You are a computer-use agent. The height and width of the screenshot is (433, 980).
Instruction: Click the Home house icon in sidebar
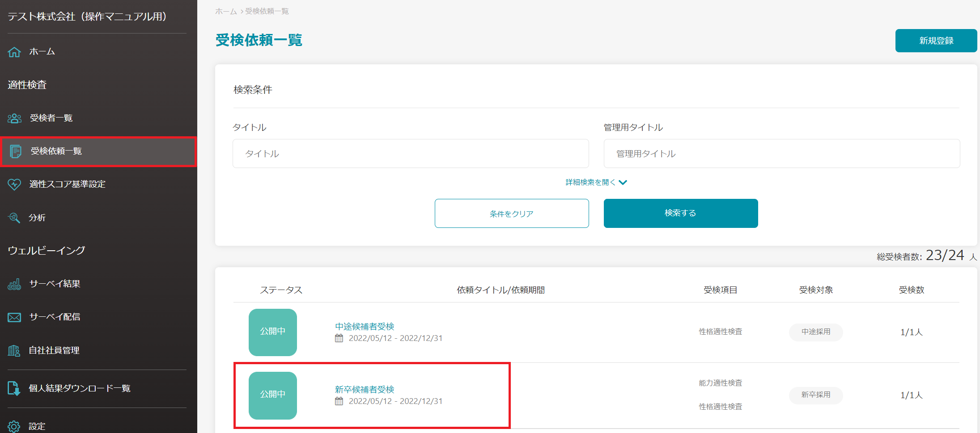point(14,52)
